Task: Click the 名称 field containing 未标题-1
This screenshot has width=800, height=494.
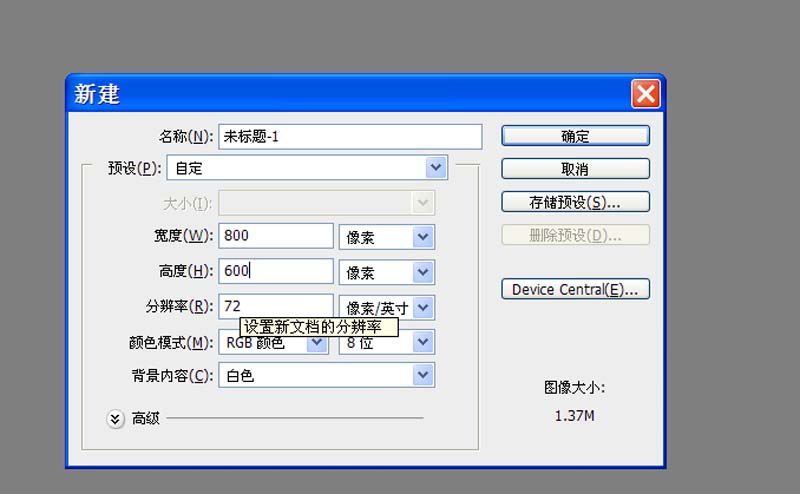Action: 350,137
